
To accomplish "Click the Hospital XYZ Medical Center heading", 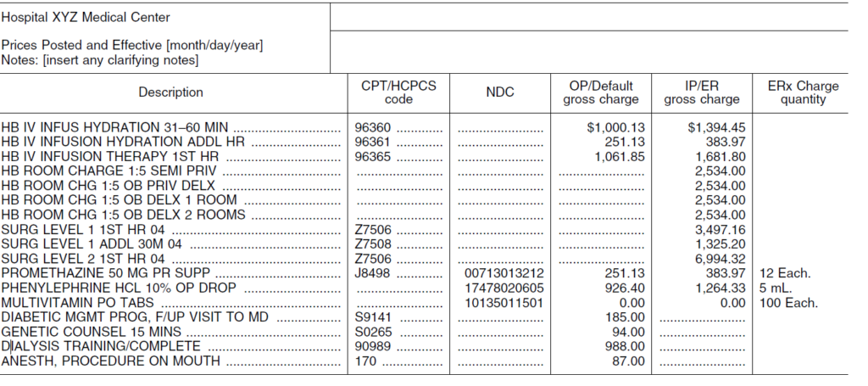I will point(86,18).
